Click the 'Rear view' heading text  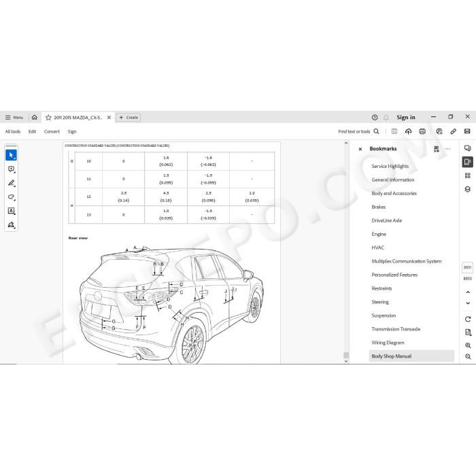(78, 238)
